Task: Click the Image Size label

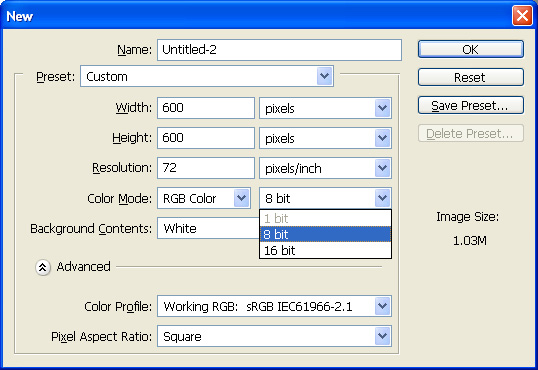Action: (467, 217)
